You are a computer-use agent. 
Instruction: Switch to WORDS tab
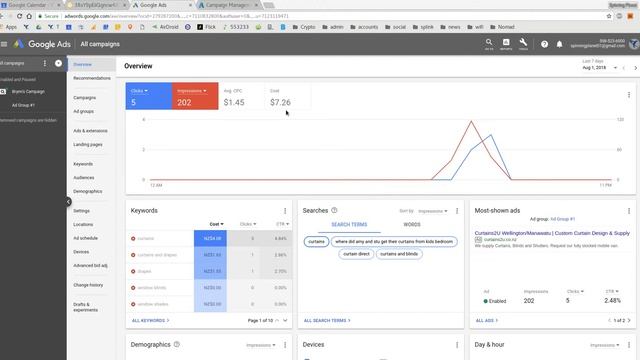pos(412,224)
